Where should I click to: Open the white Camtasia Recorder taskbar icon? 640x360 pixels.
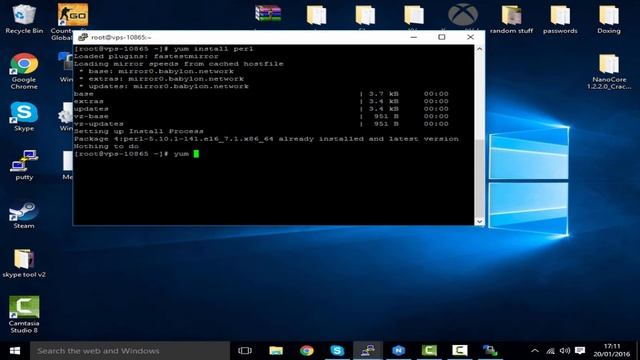pos(460,351)
